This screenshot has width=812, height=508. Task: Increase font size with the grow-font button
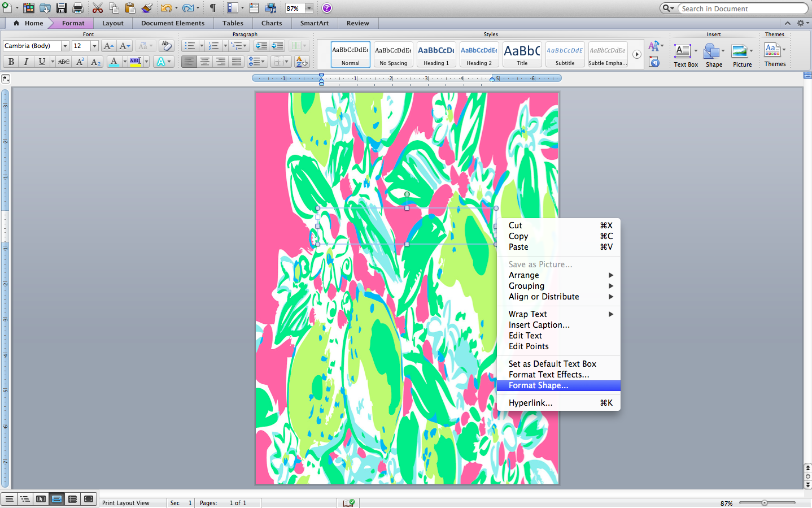click(x=108, y=46)
